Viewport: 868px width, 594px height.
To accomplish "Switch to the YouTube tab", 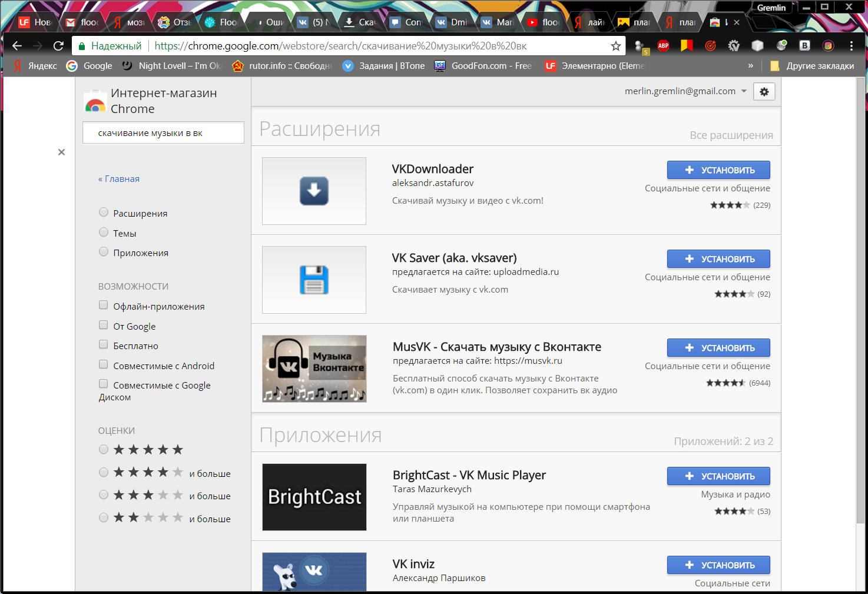I will pos(544,22).
